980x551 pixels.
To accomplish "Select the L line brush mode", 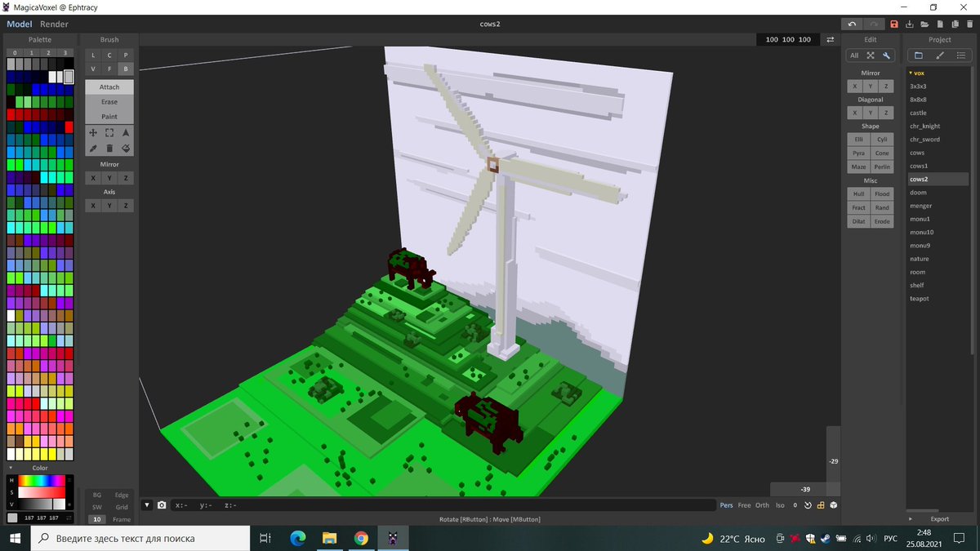I will click(93, 55).
